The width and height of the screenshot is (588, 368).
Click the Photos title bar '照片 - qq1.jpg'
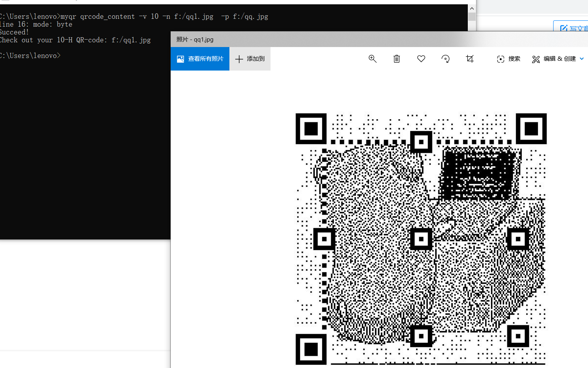pyautogui.click(x=195, y=40)
